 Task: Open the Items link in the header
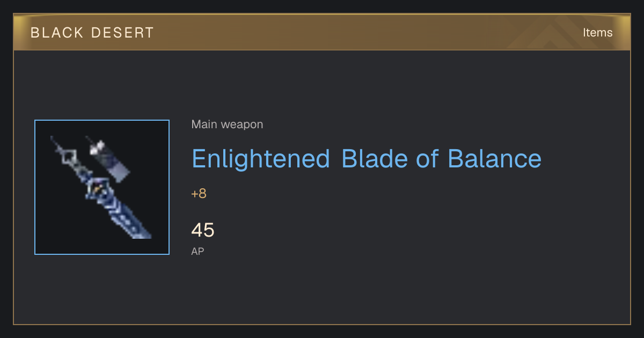click(x=597, y=33)
